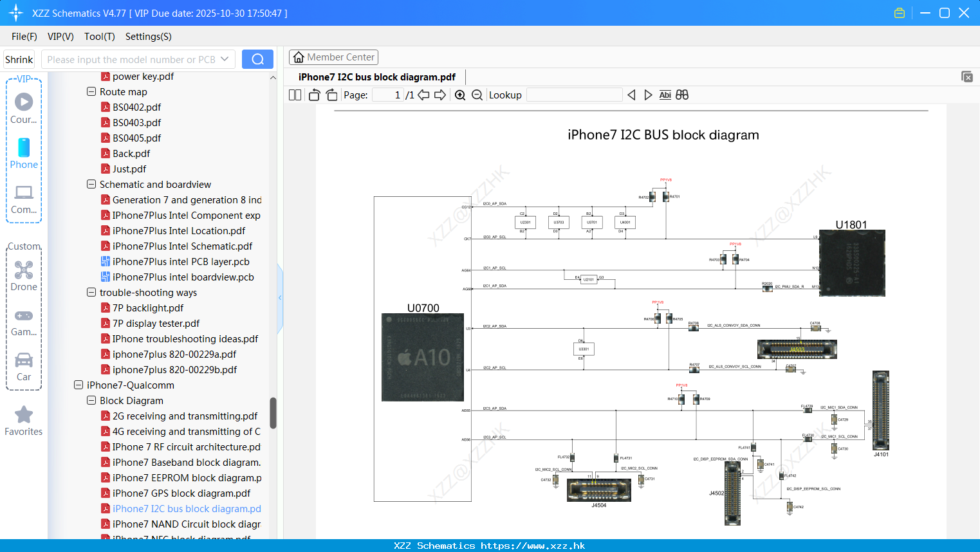Open 7P backlight.pdf
The width and height of the screenshot is (980, 552).
[148, 308]
